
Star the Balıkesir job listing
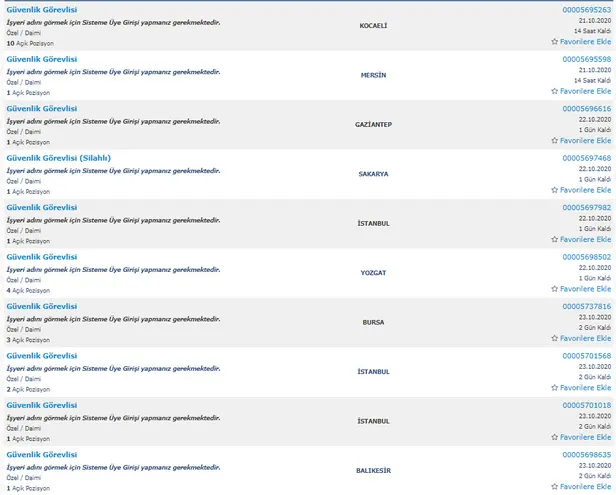555,487
